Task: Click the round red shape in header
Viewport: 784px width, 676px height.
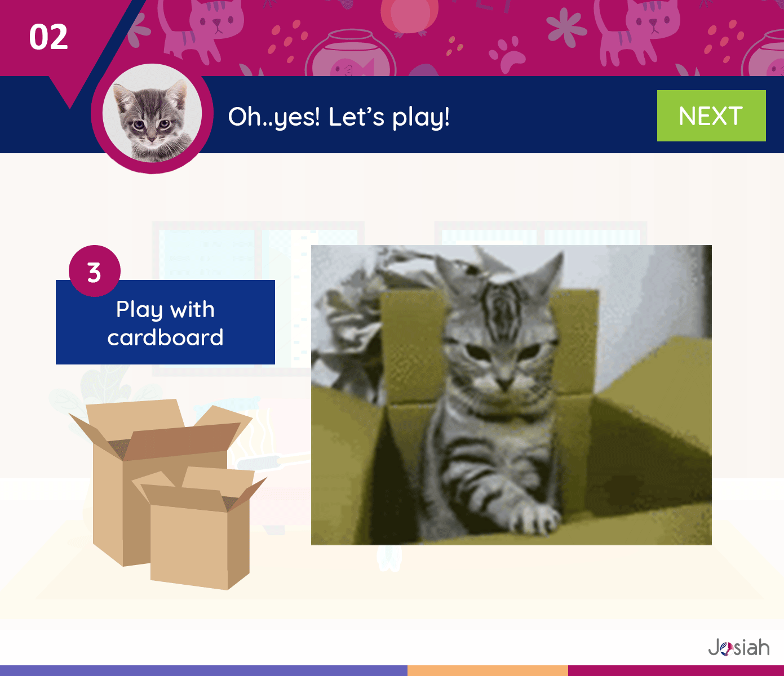Action: [410, 16]
